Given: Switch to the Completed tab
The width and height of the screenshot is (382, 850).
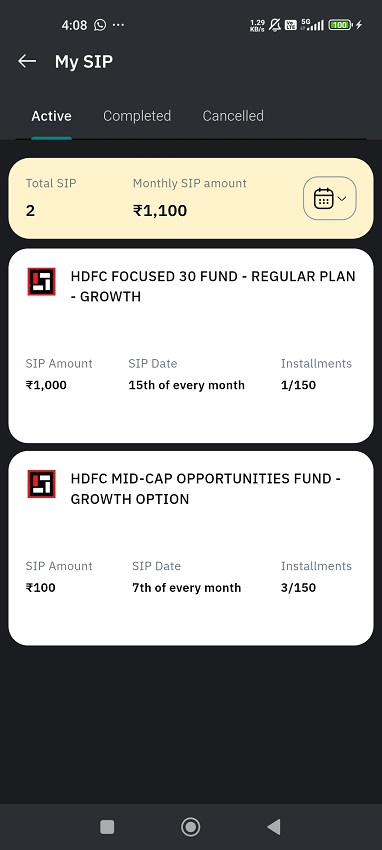Looking at the screenshot, I should [137, 116].
